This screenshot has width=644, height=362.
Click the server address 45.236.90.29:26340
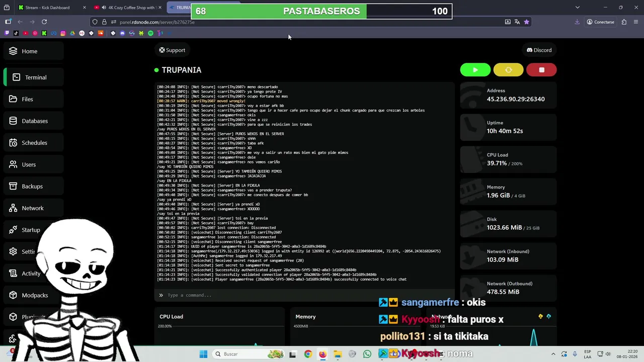[516, 99]
